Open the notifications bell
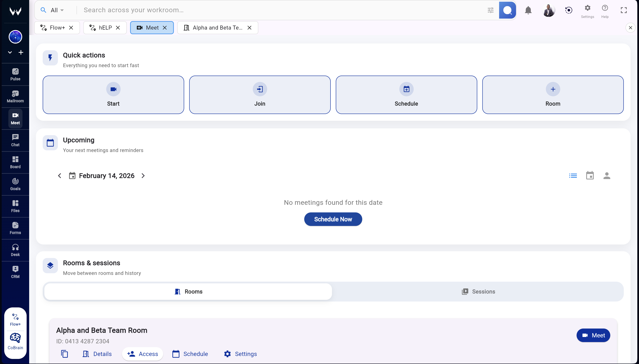 [x=528, y=10]
